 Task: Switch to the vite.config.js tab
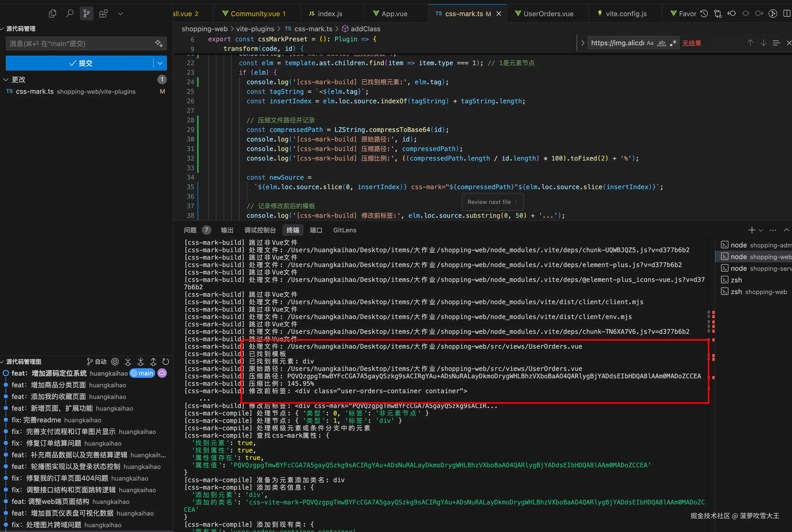(x=626, y=14)
